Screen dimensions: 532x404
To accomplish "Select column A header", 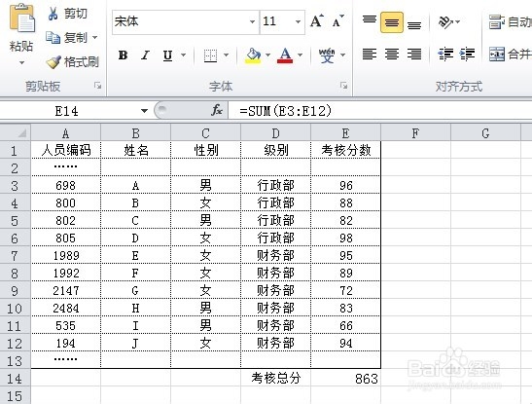I will coord(66,132).
